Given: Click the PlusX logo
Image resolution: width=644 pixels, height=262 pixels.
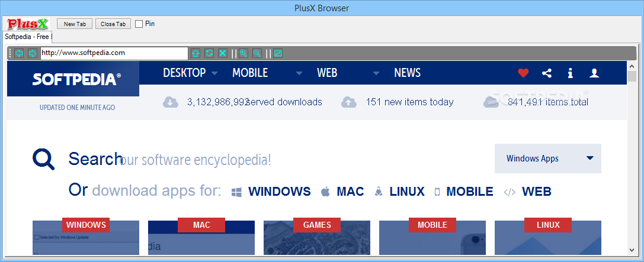Looking at the screenshot, I should (x=28, y=24).
